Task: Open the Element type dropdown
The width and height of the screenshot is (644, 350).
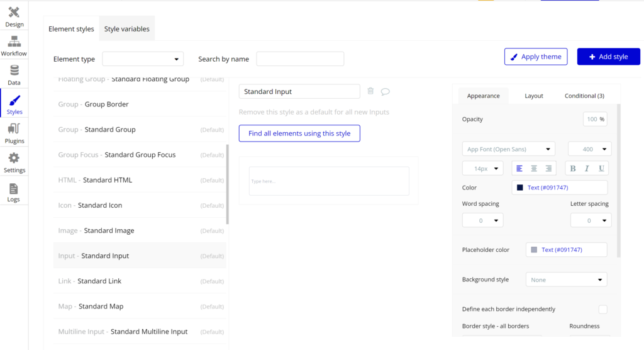Action: [x=143, y=59]
